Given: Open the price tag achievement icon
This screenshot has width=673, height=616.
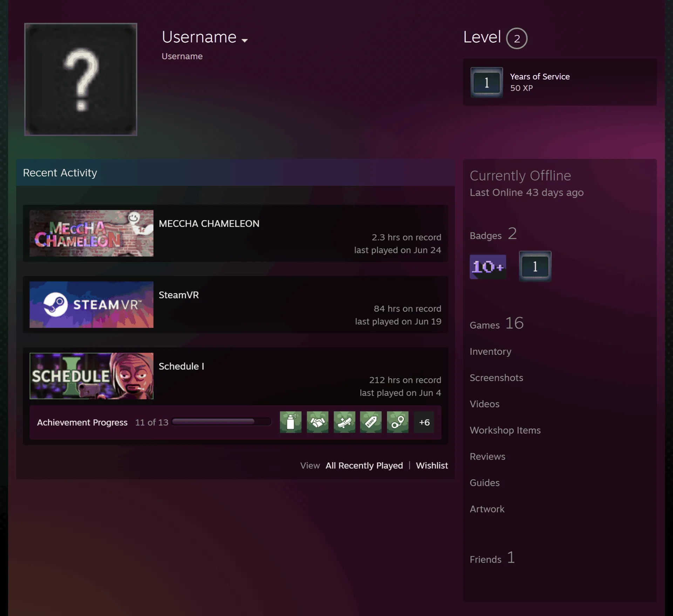Looking at the screenshot, I should point(371,422).
